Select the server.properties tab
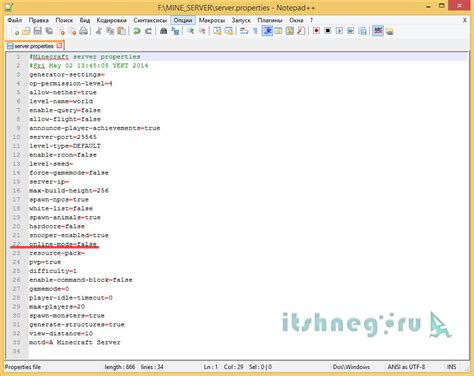The image size is (474, 376). coord(33,46)
